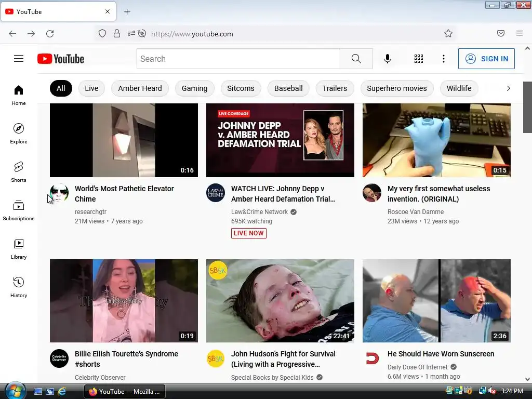Open World's Most Pathetic Elevator Chime title
The image size is (532, 399).
click(x=124, y=194)
